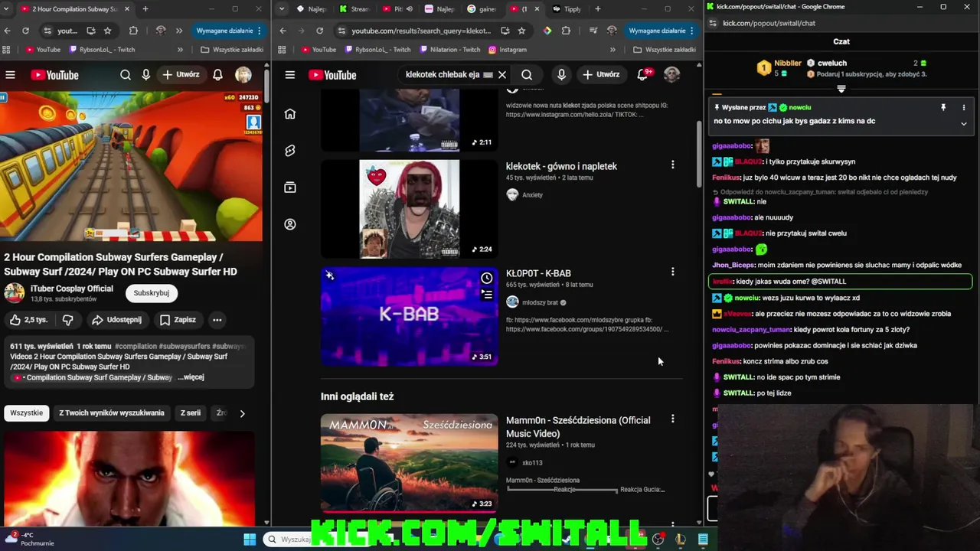This screenshot has height=551, width=980.
Task: Open the apps grid icon in the middle bookmarks bar
Action: click(282, 50)
